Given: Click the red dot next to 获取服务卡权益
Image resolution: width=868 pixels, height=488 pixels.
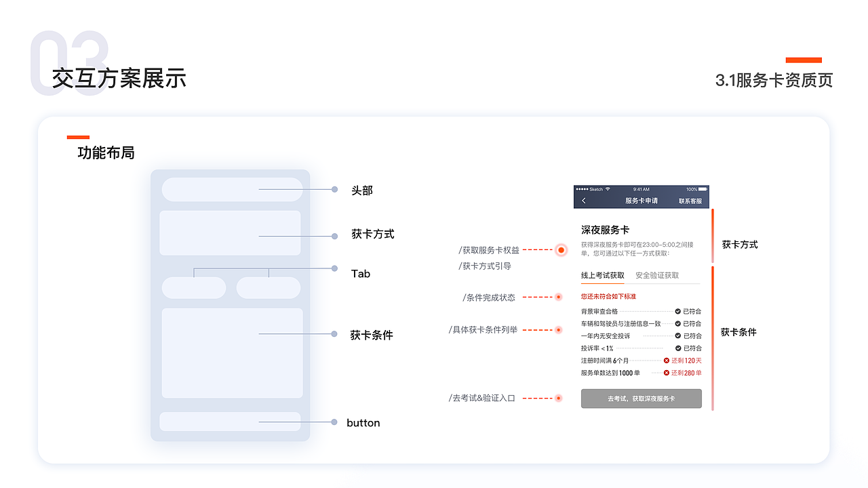Looking at the screenshot, I should 561,250.
